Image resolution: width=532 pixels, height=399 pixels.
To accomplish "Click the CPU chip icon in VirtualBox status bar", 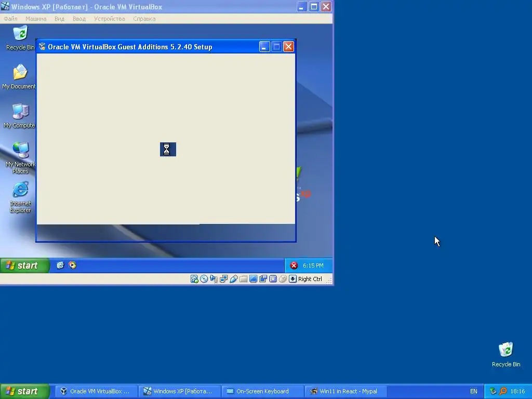I will point(273,279).
